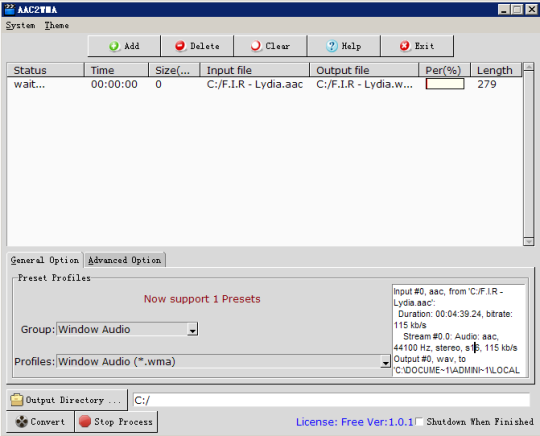The width and height of the screenshot is (540, 436).
Task: Minimize the AAC2WMA window
Action: [504, 9]
